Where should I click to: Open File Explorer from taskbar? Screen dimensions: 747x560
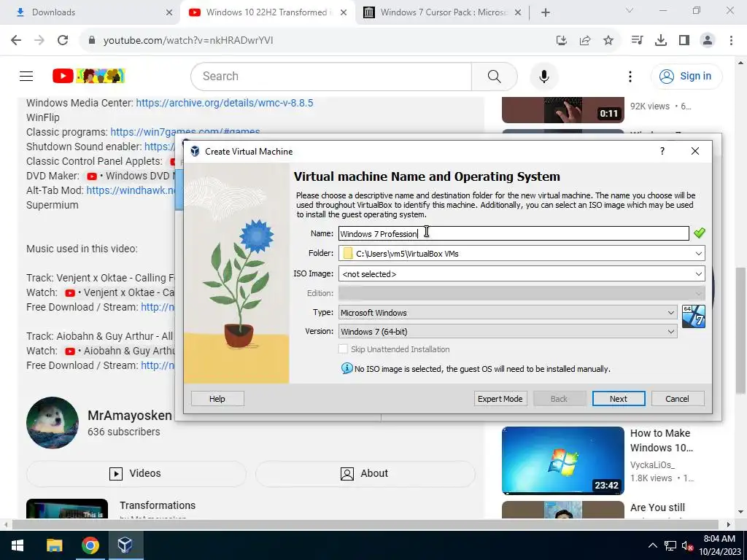(54, 545)
